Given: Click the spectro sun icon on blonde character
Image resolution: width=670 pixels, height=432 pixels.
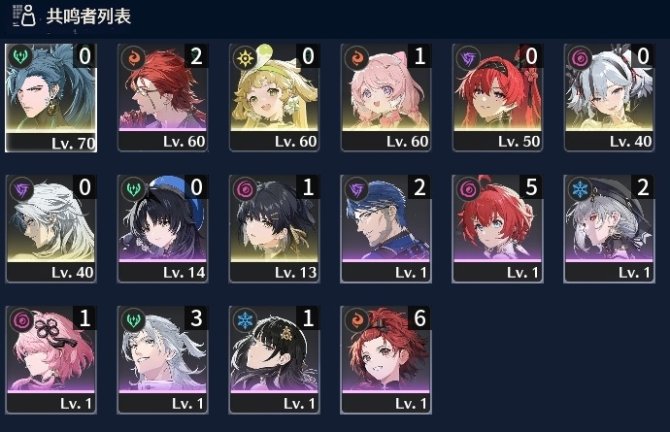Looking at the screenshot, I should (245, 57).
